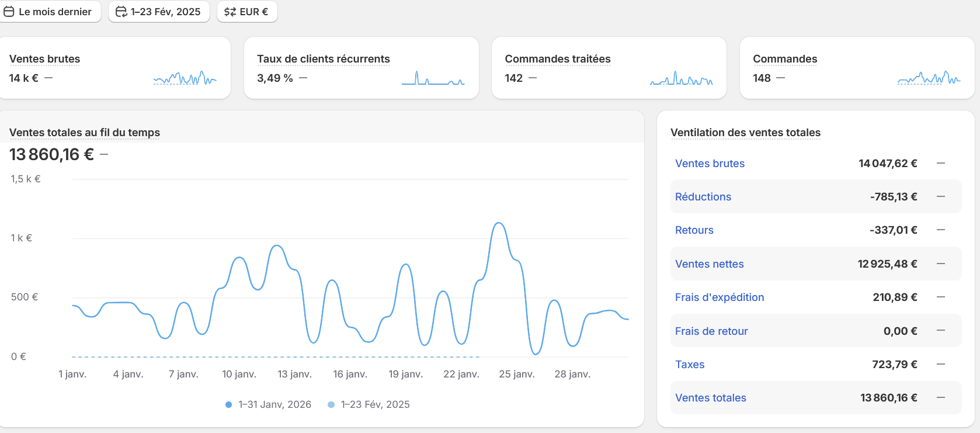Screen dimensions: 980x433
Task: Open the Ventes brutes sparkline chart
Action: (x=185, y=78)
